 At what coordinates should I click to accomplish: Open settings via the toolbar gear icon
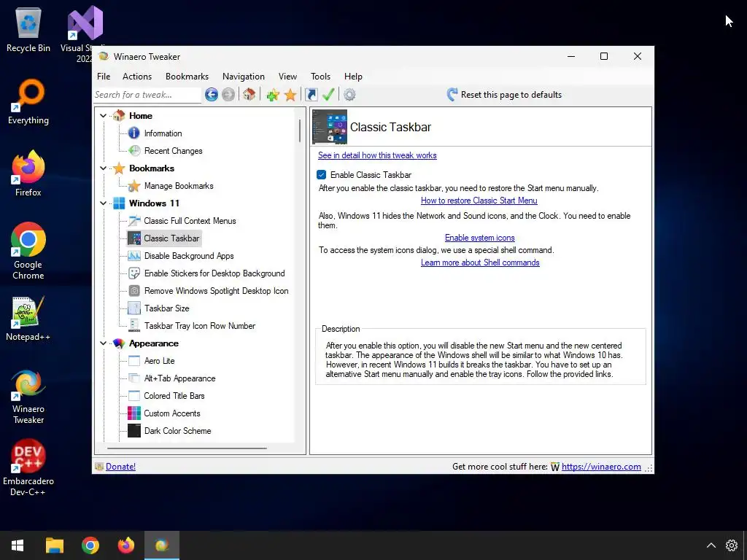[349, 95]
